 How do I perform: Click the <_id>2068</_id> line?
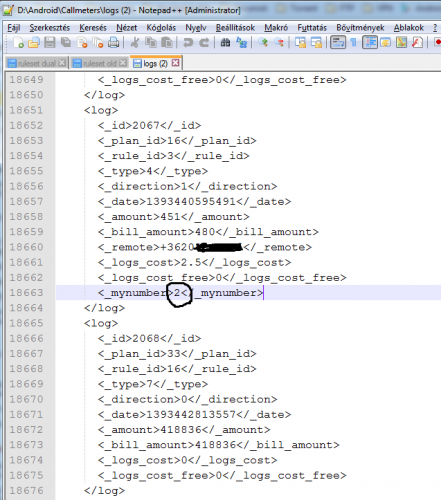coord(149,339)
